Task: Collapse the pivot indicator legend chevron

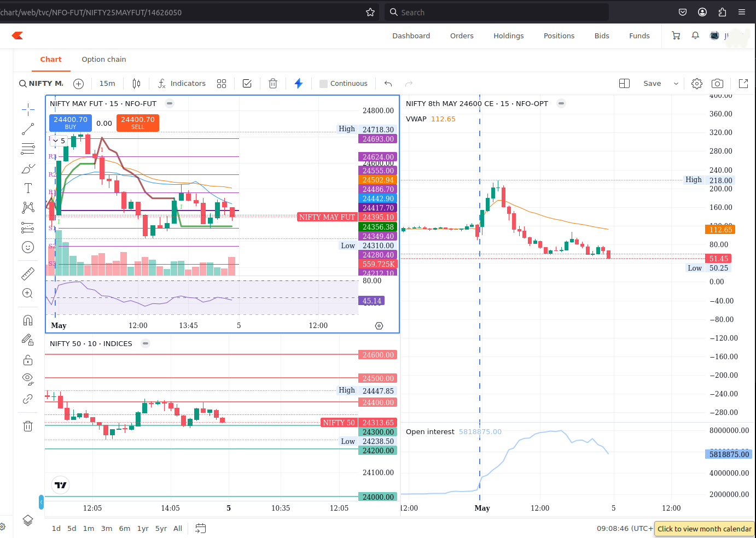Action: pos(55,141)
